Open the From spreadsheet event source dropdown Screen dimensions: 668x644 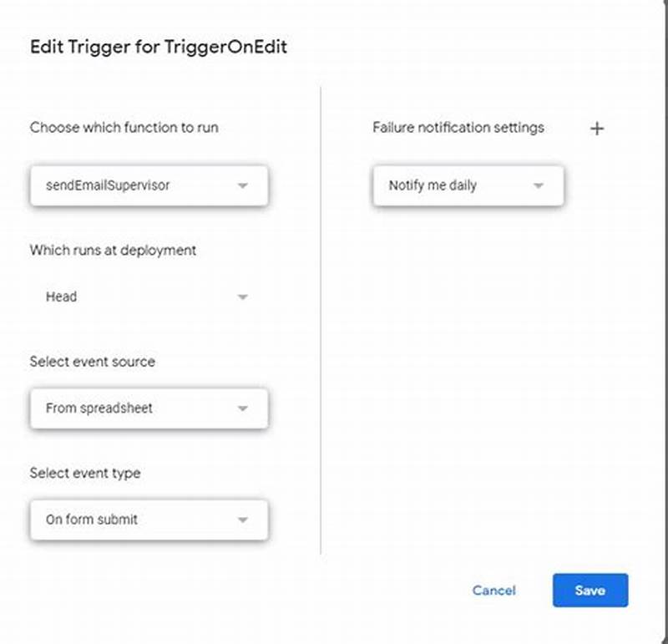149,408
